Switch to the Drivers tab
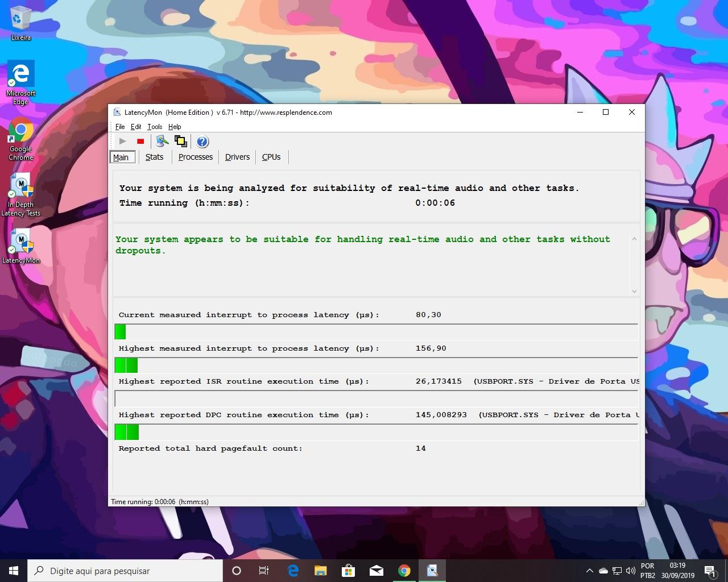Image resolution: width=728 pixels, height=582 pixels. 237,157
